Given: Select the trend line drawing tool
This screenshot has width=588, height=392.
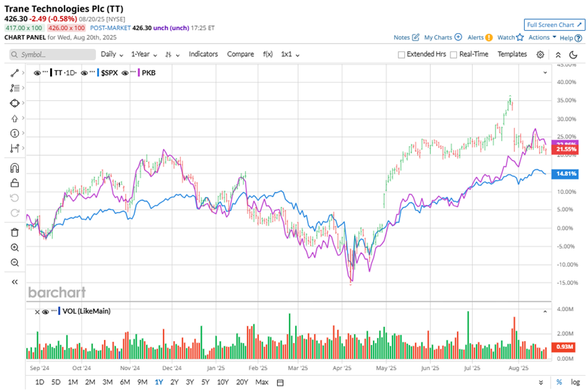Looking at the screenshot, I should pos(14,73).
